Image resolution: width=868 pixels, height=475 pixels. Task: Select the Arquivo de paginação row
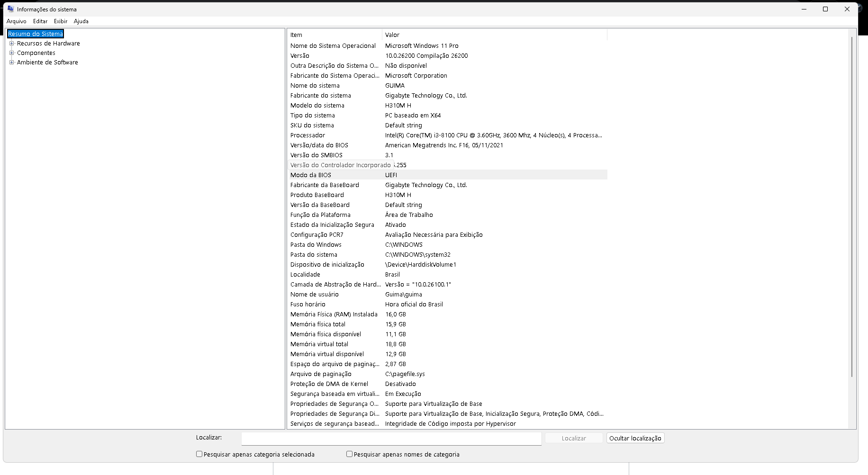click(x=447, y=374)
